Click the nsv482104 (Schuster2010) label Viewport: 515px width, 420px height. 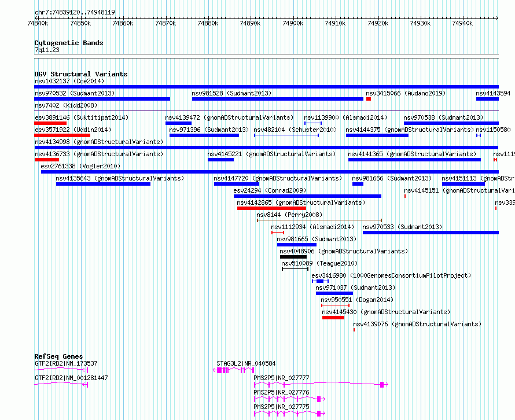point(295,130)
